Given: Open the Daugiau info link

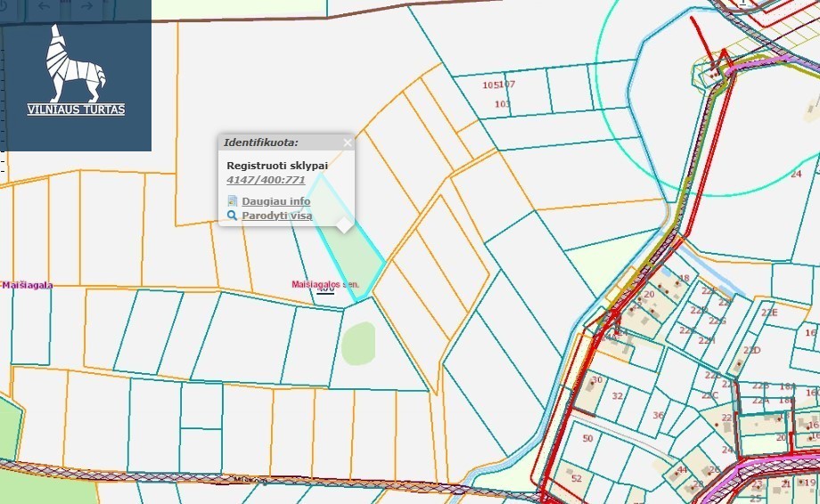Looking at the screenshot, I should [276, 201].
